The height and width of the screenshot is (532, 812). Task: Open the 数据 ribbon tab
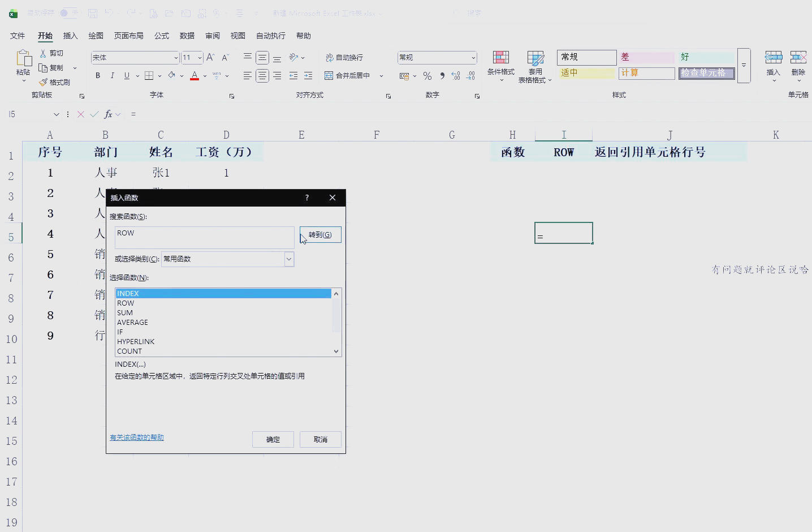click(x=187, y=36)
